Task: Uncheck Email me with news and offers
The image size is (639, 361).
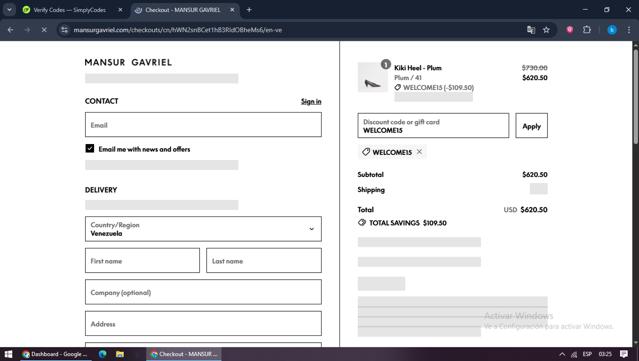Action: coord(90,148)
